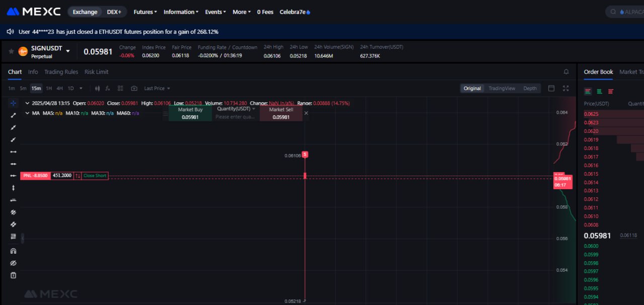
Task: Click the reverse position arrows icon
Action: click(x=77, y=176)
